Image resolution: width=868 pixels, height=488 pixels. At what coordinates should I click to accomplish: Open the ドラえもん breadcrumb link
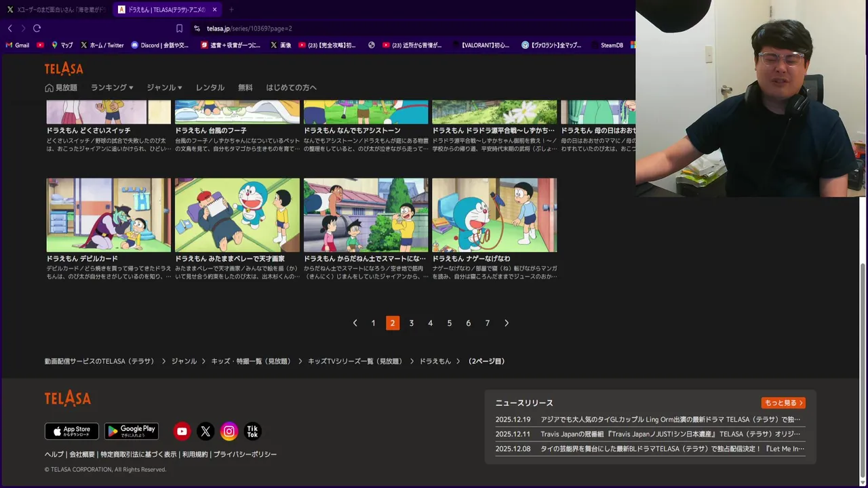(x=435, y=361)
